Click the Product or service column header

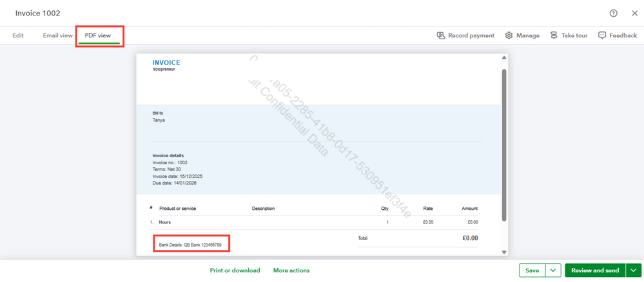pyautogui.click(x=178, y=209)
